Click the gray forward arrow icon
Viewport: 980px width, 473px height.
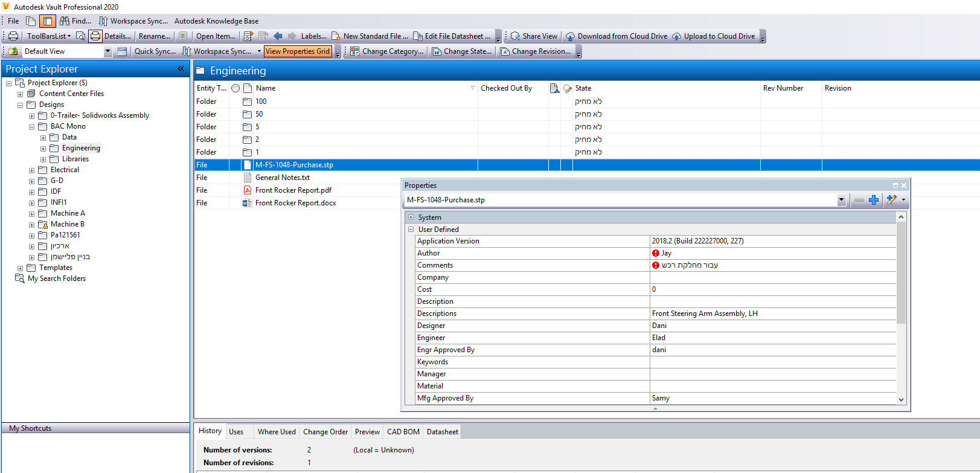(292, 36)
